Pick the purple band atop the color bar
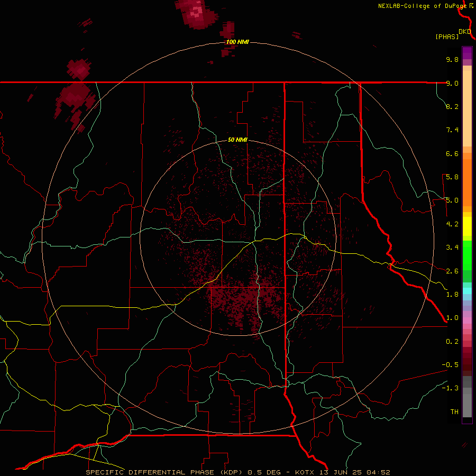This screenshot has width=476, height=476. pos(467,53)
